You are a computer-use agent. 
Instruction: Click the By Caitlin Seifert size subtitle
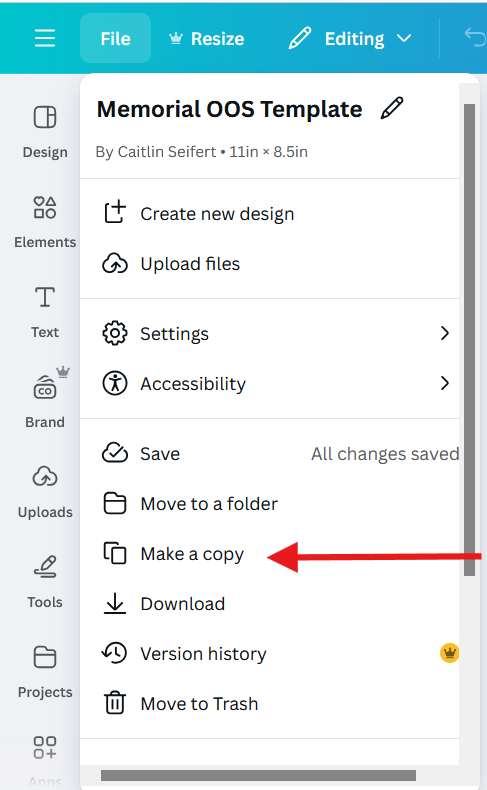[201, 152]
